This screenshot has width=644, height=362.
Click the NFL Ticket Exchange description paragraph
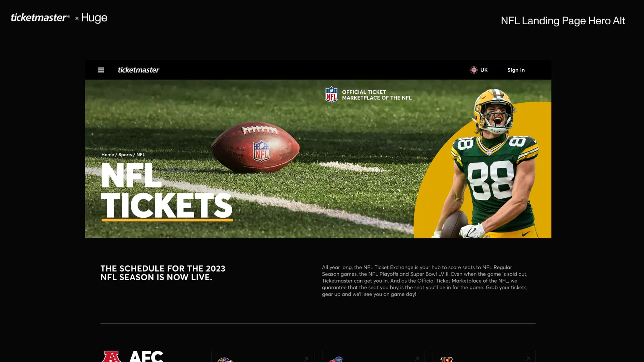tap(425, 281)
